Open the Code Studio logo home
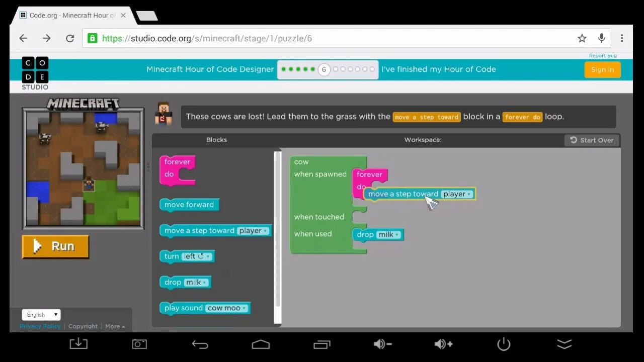 click(35, 73)
